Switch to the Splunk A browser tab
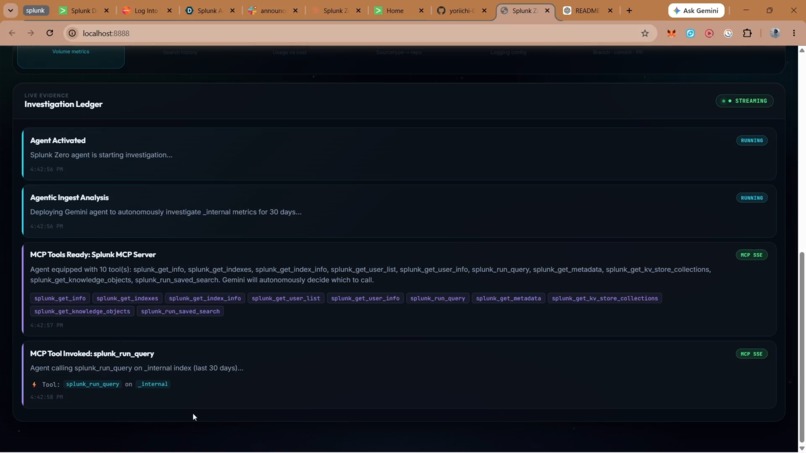Screen dimensions: 806x453 [209, 10]
